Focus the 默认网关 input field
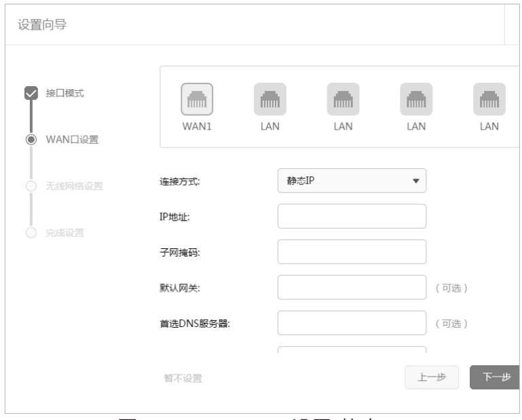Image resolution: width=522 pixels, height=420 pixels. tap(352, 287)
